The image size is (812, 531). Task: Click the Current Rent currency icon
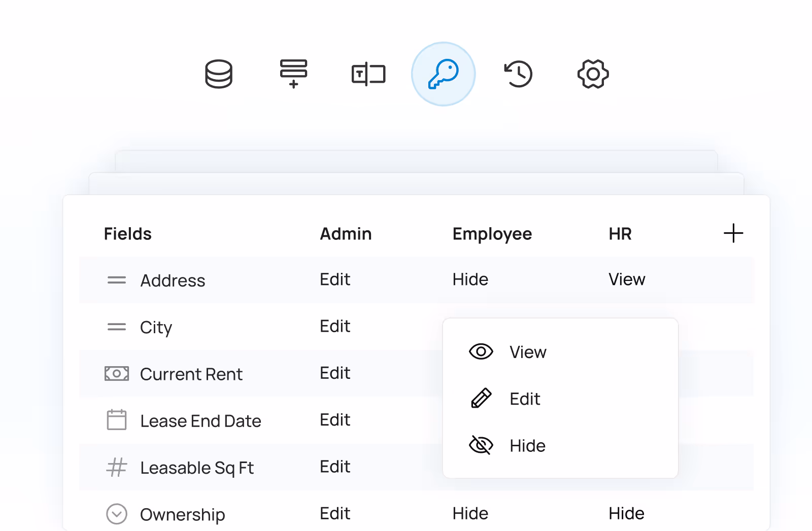click(117, 374)
